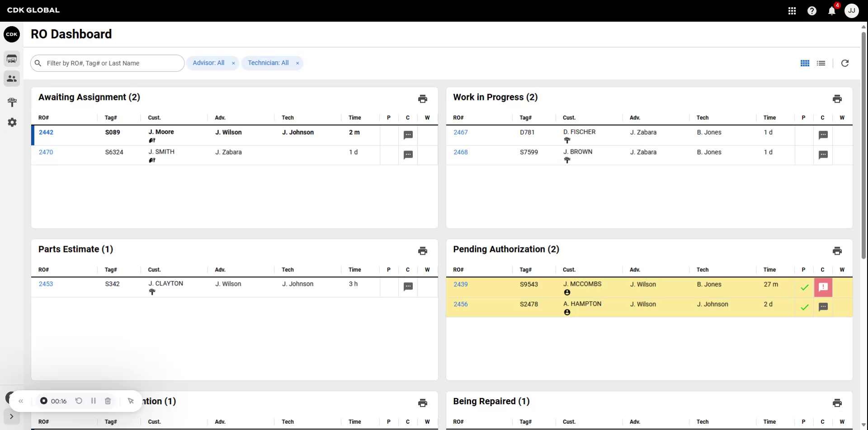
Task: Open the notifications bell
Action: [831, 10]
